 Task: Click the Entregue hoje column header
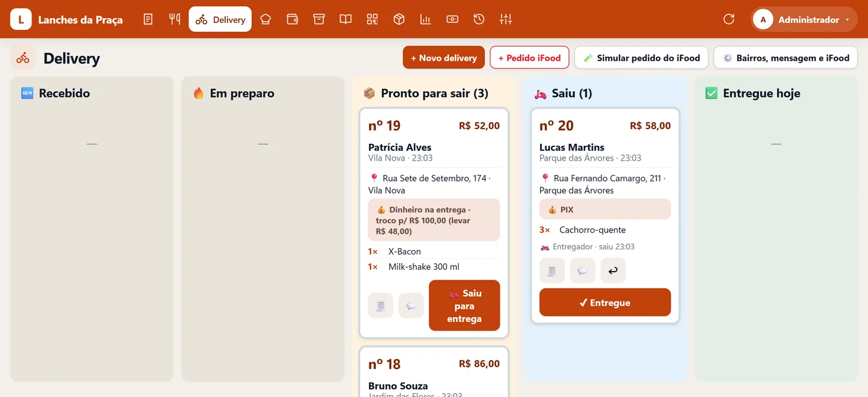click(x=753, y=93)
